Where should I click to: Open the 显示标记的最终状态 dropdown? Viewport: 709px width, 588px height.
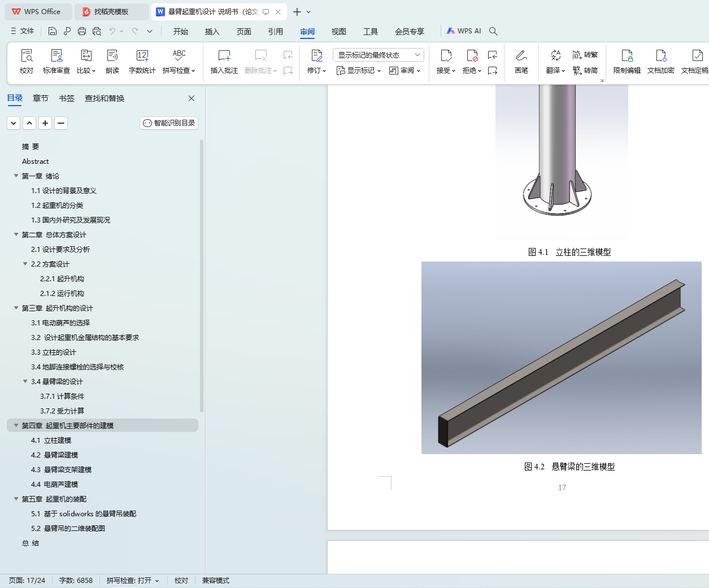pyautogui.click(x=379, y=55)
